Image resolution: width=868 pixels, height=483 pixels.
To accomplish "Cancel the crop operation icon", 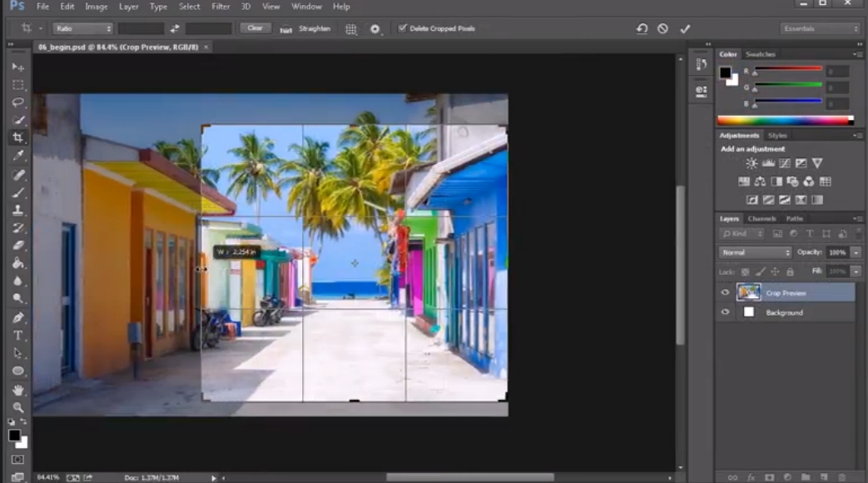I will point(662,29).
